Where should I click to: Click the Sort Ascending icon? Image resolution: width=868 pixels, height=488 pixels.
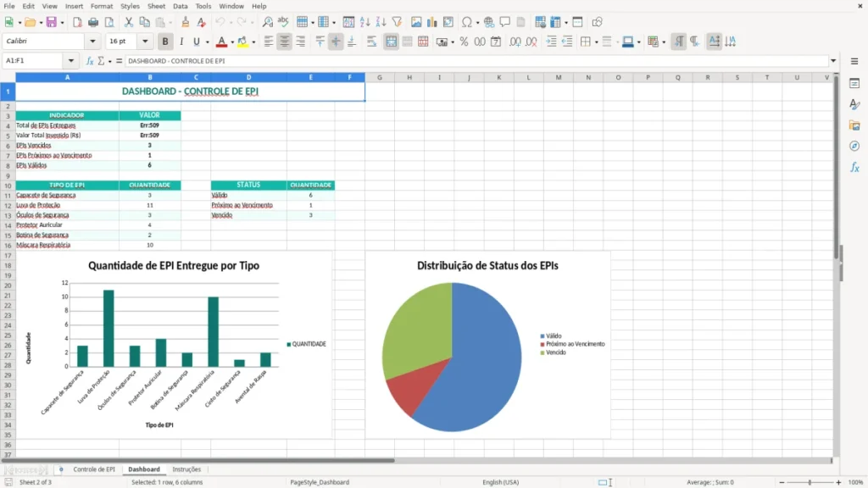pos(364,22)
